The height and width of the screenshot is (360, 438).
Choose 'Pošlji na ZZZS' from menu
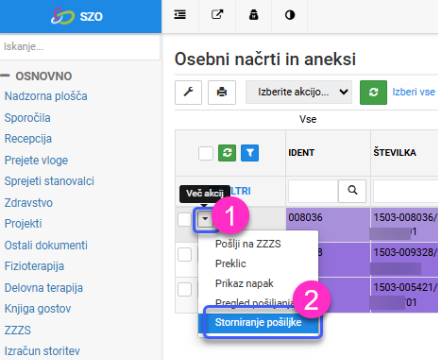pos(248,244)
